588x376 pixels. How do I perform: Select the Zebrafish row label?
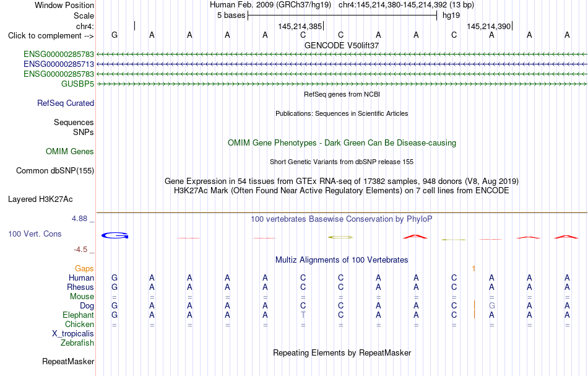click(x=77, y=343)
